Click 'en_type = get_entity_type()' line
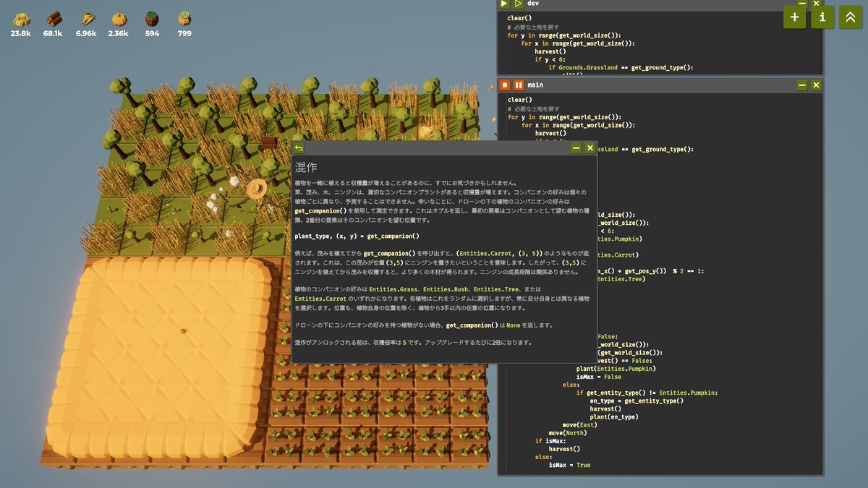 point(637,401)
